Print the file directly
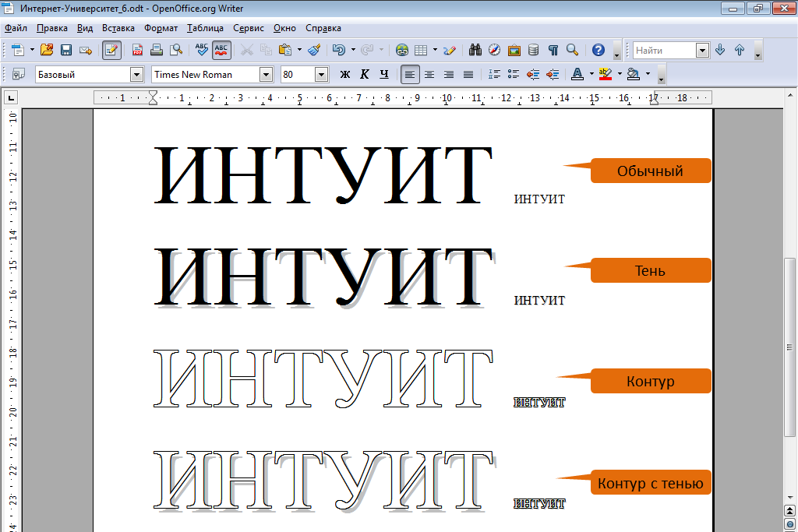 click(x=157, y=50)
